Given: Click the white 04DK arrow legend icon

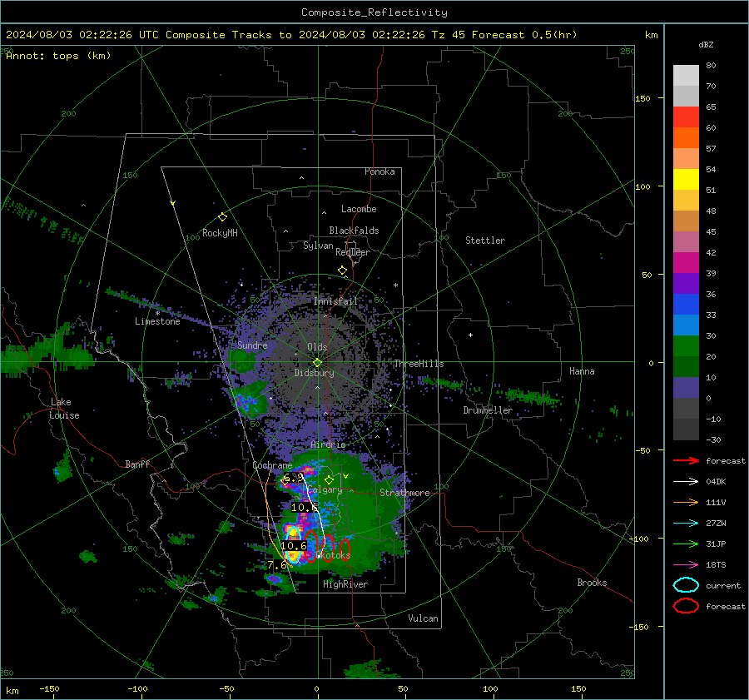Looking at the screenshot, I should (686, 481).
